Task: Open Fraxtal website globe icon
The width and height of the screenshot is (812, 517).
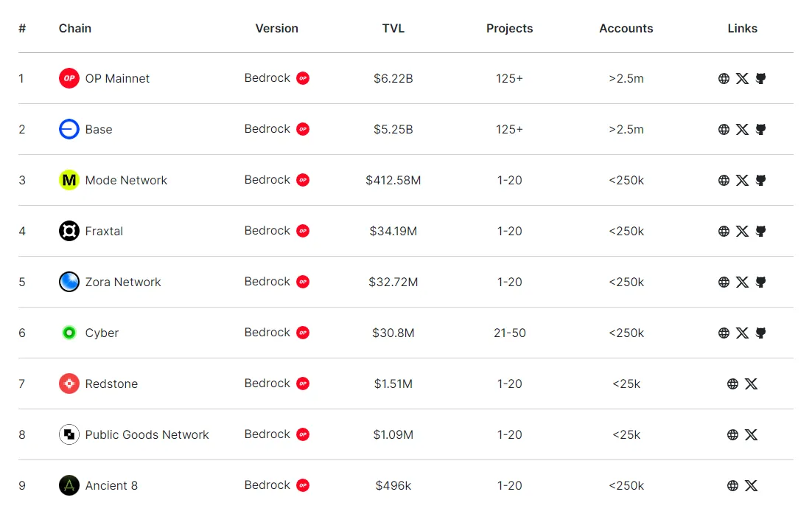Action: click(x=724, y=231)
